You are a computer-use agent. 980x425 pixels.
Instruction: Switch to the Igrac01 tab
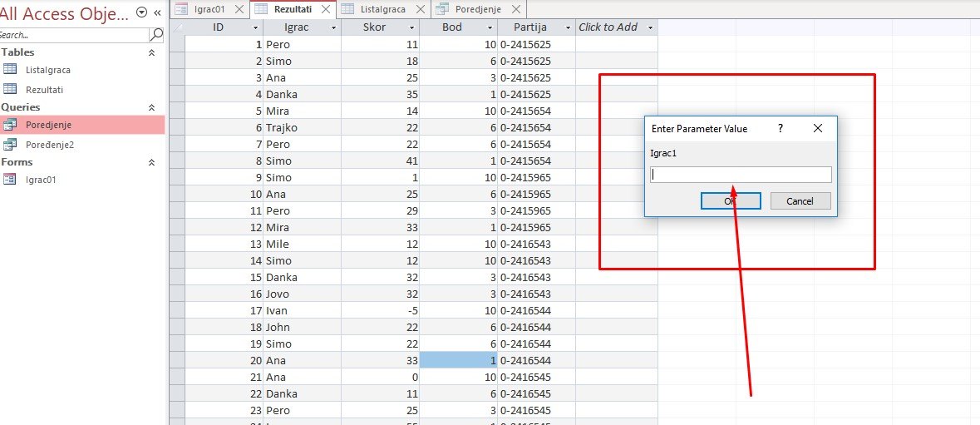tap(209, 9)
